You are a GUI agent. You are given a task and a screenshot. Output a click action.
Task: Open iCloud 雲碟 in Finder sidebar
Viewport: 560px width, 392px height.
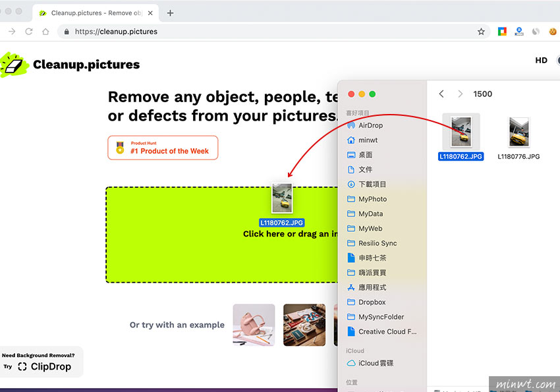(370, 363)
